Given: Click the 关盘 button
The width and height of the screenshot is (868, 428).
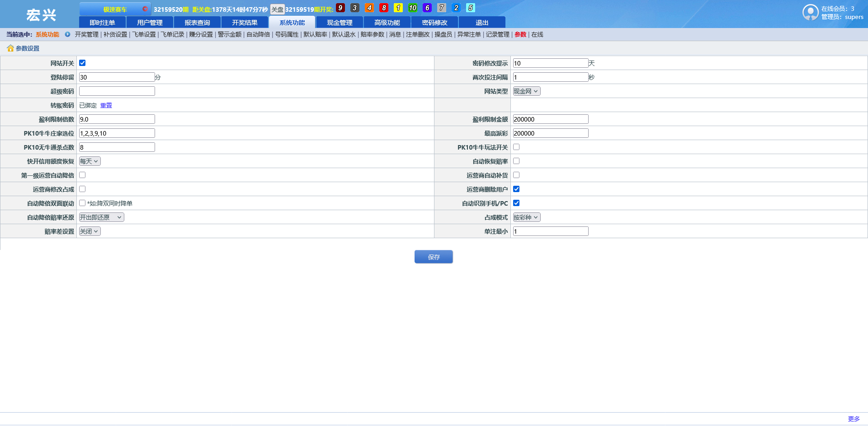Looking at the screenshot, I should pyautogui.click(x=277, y=9).
